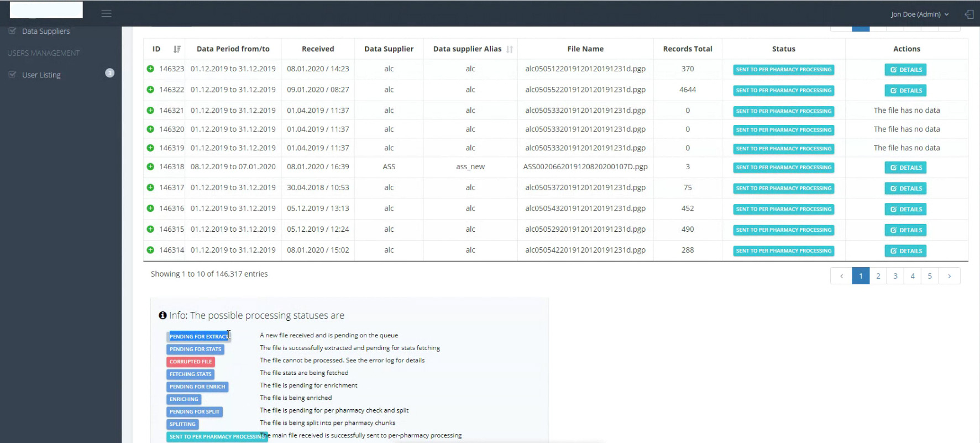Click status badge of row 146318
The height and width of the screenshot is (443, 980).
[784, 168]
